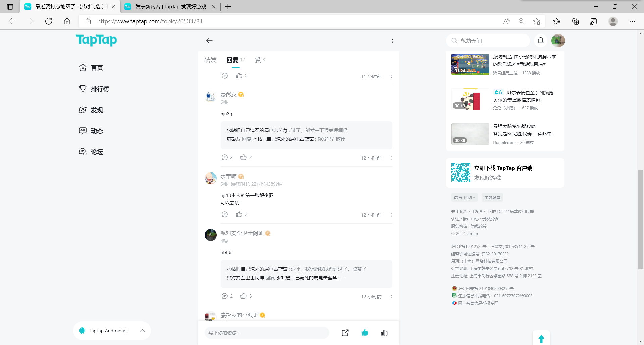644x345 pixels.
Task: Open the 排行榜 rankings page
Action: pyautogui.click(x=94, y=89)
